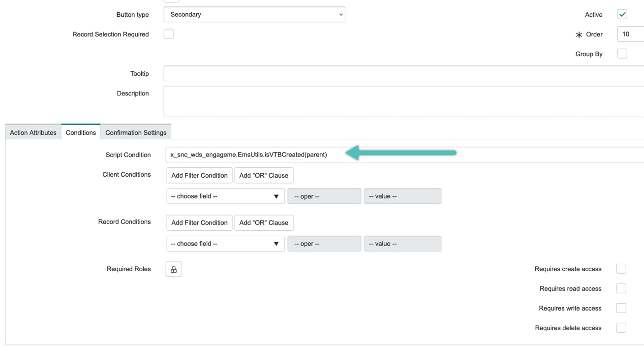Image resolution: width=644 pixels, height=347 pixels.
Task: Select the Conditions tab
Action: [81, 132]
